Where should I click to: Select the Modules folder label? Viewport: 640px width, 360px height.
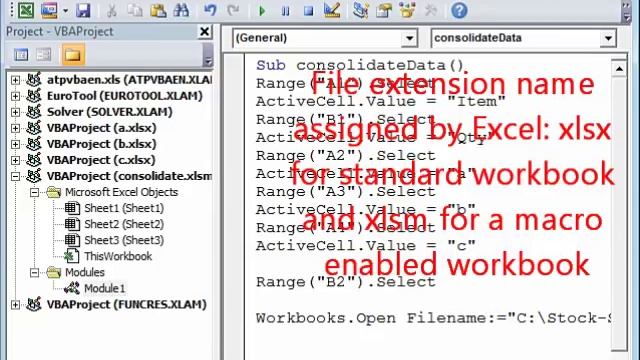point(84,272)
